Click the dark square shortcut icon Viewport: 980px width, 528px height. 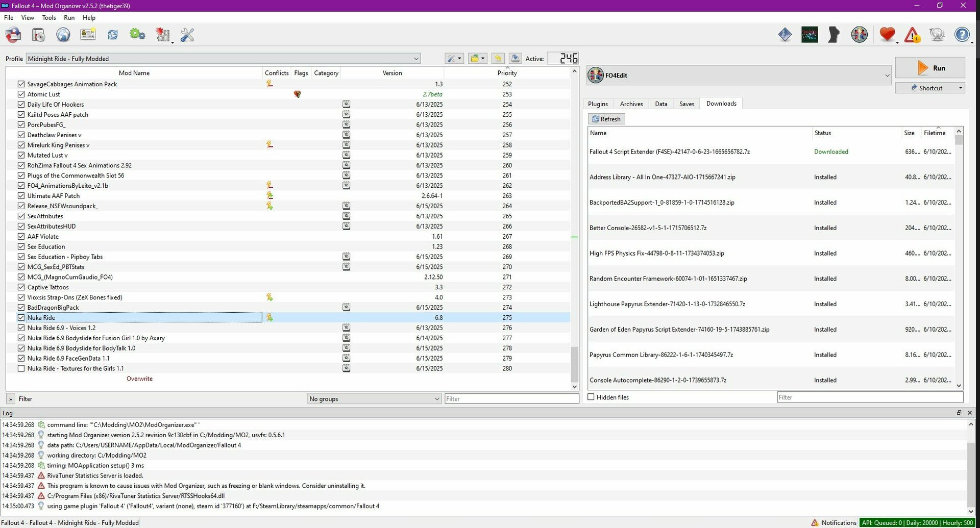tap(810, 35)
